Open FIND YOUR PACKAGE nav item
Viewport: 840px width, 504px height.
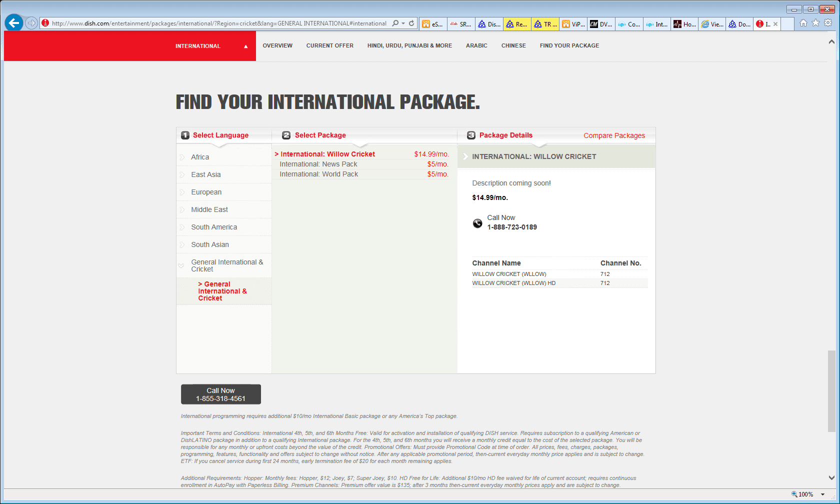569,45
